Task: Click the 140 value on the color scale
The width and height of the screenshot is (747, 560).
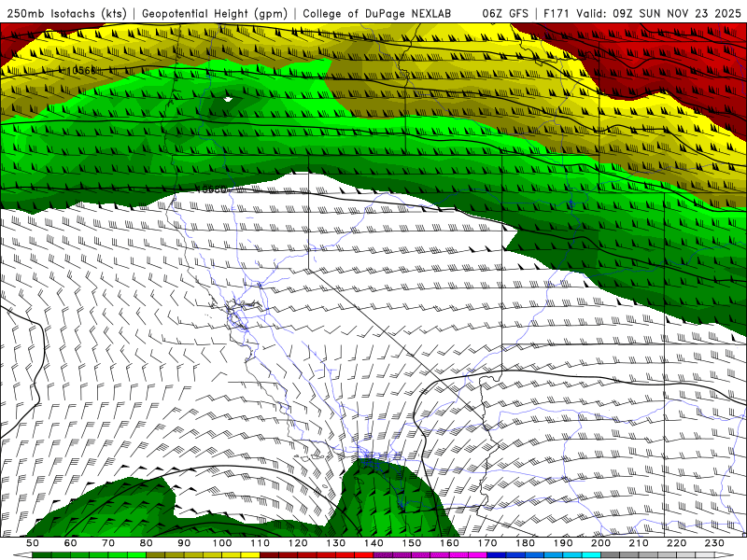Action: (x=373, y=543)
